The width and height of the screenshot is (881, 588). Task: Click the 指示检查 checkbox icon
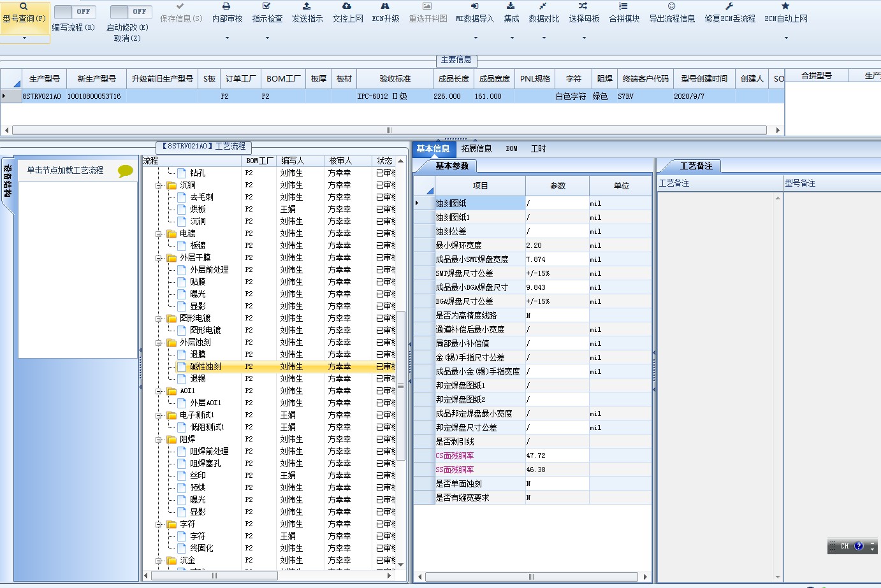click(x=266, y=6)
